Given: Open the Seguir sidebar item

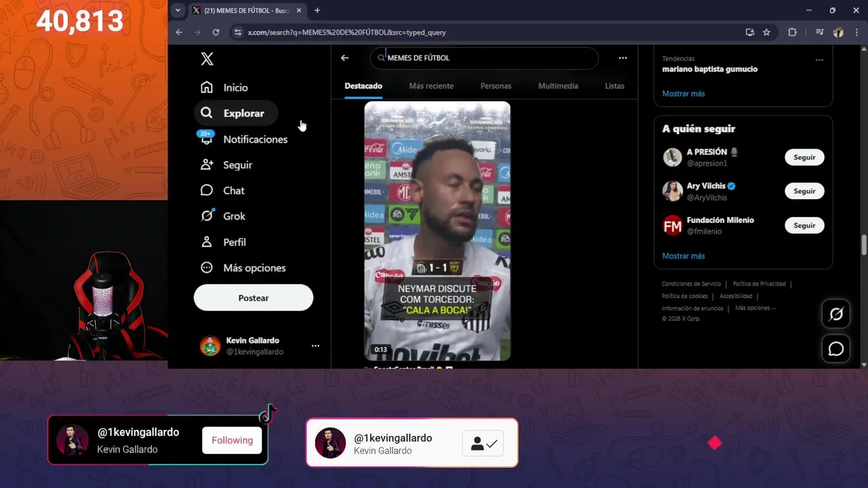Looking at the screenshot, I should (x=227, y=165).
